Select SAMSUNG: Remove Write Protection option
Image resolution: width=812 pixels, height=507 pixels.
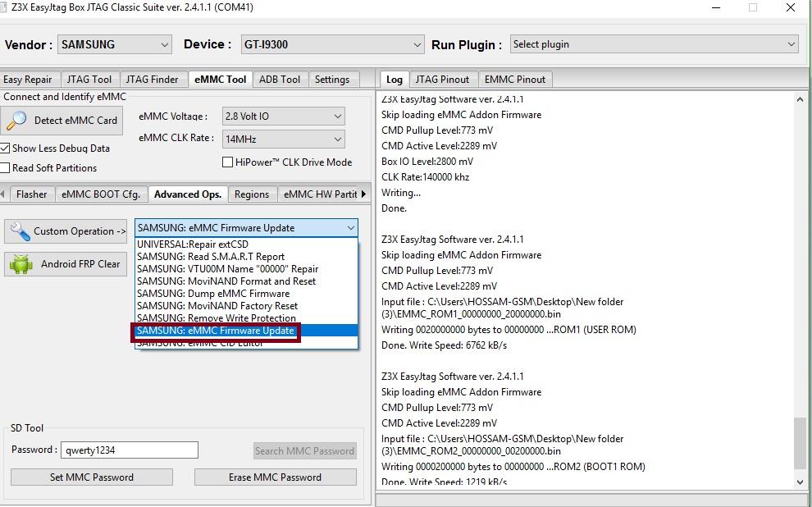[x=246, y=318]
